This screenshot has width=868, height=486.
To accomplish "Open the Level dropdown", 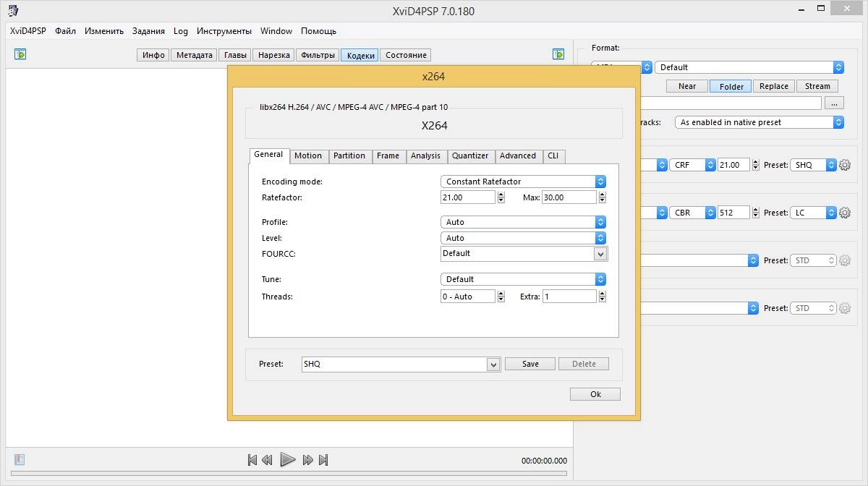I will [x=523, y=238].
